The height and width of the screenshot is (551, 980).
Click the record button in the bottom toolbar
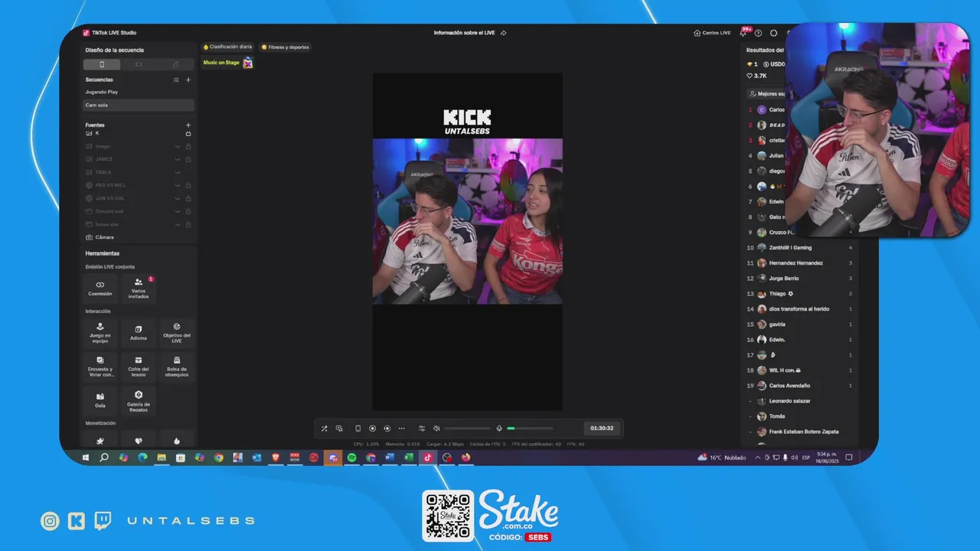(x=372, y=429)
